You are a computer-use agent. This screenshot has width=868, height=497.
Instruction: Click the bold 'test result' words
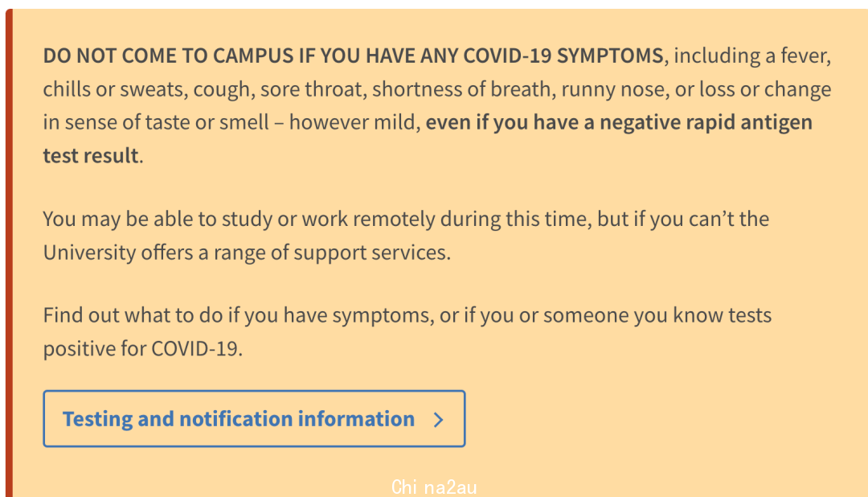pyautogui.click(x=91, y=156)
